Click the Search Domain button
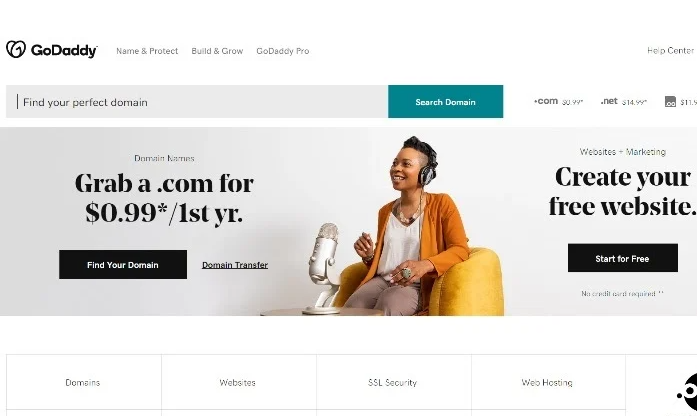The width and height of the screenshot is (697, 416). point(445,102)
